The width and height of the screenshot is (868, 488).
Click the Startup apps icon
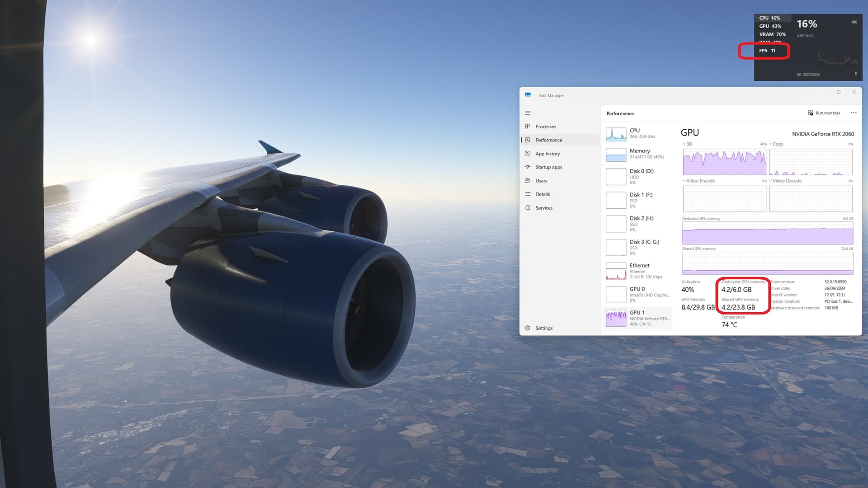pyautogui.click(x=528, y=167)
